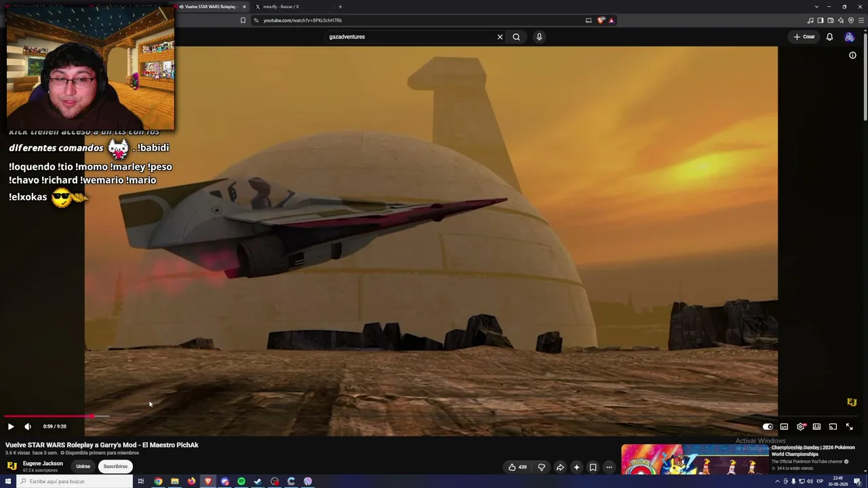Screen dimensions: 868x488
Task: Share the video using the arrow icon
Action: (x=560, y=467)
